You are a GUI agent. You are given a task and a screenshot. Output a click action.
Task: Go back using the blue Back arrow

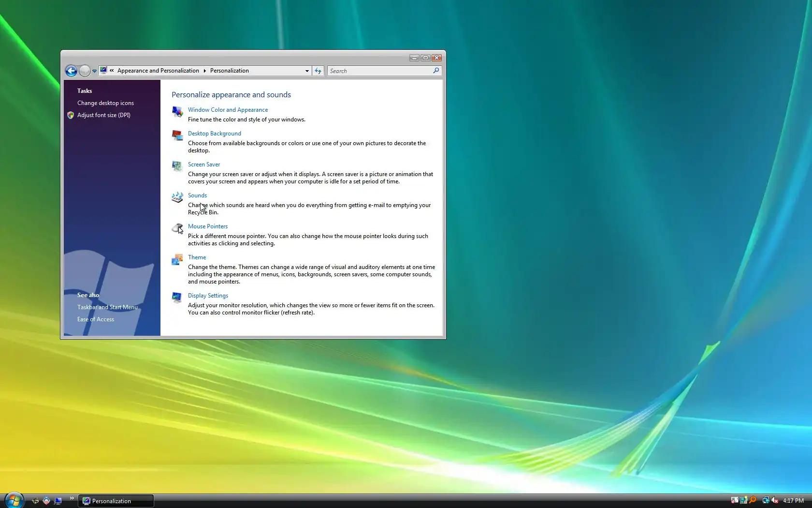coord(71,71)
